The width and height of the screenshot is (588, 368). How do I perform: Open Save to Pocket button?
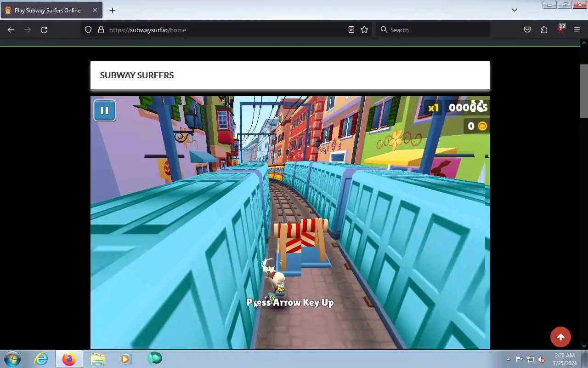(527, 29)
